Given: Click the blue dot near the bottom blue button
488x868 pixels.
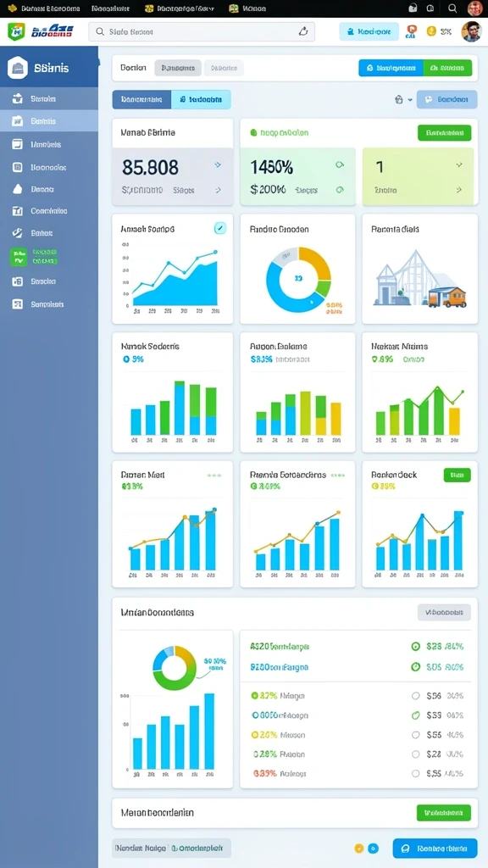Looking at the screenshot, I should coord(373,848).
